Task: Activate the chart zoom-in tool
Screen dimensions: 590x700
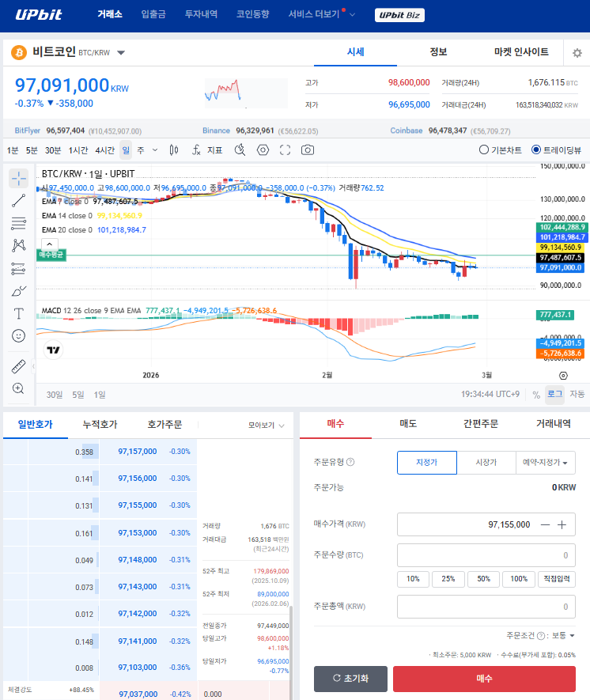Action: click(x=18, y=388)
